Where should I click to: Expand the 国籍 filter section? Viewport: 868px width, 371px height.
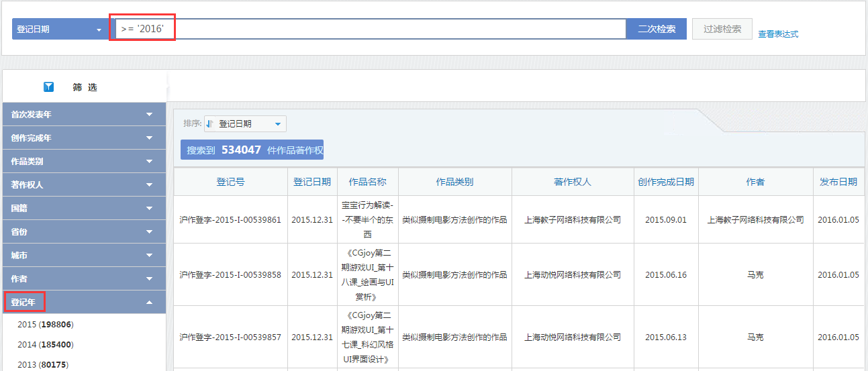click(x=84, y=208)
